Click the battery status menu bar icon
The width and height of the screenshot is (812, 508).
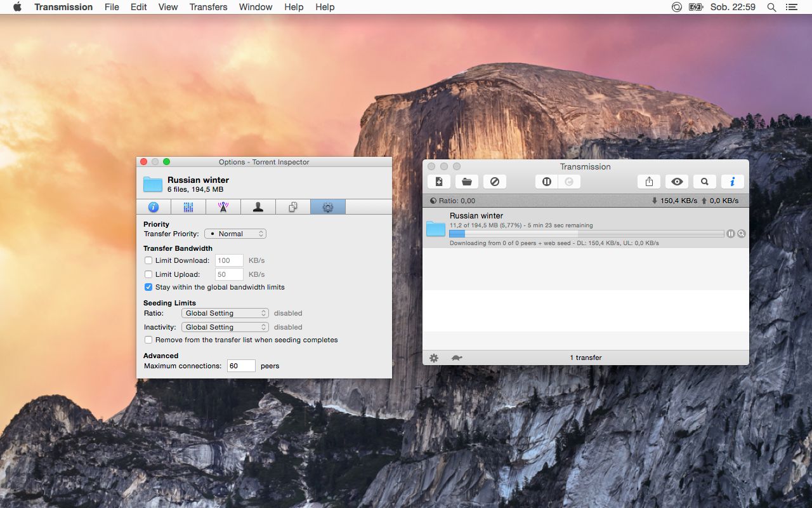click(x=696, y=7)
